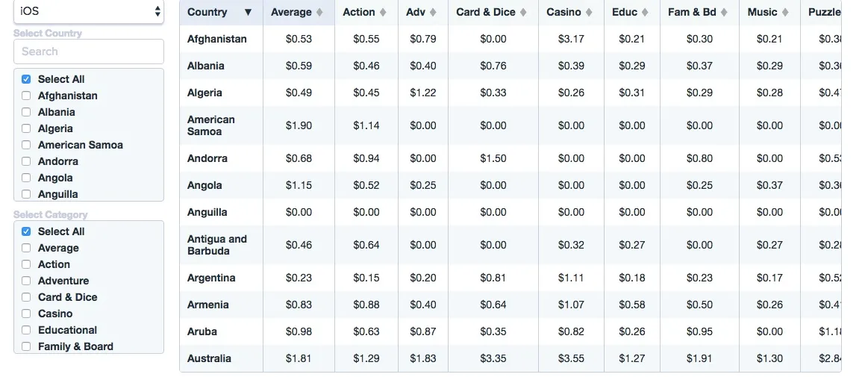Image resolution: width=868 pixels, height=377 pixels.
Task: Click the sort arrow beside Country header
Action: point(248,13)
